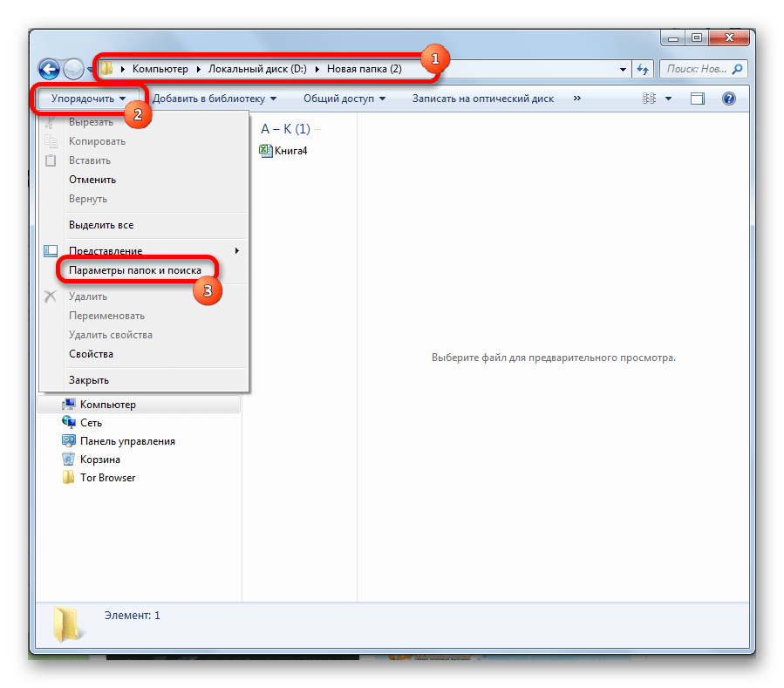Click the Excel icon of Книга4

click(265, 150)
